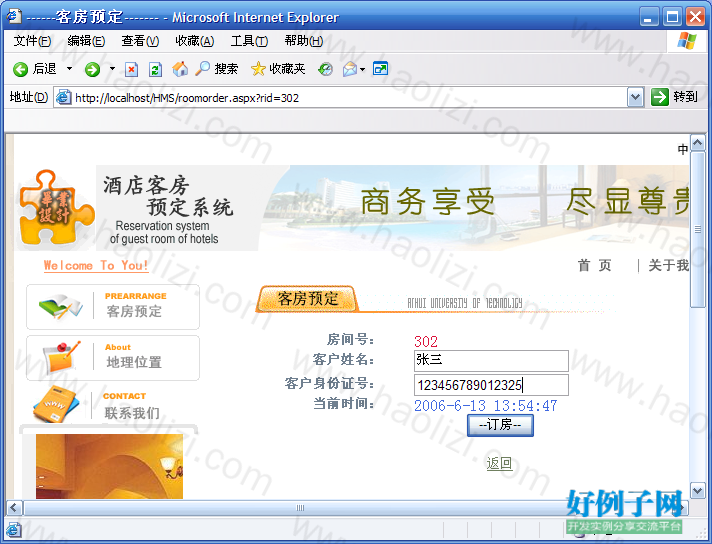Click the vertical scrollbar thumb
Screen dimensions: 712x544
(x=698, y=230)
